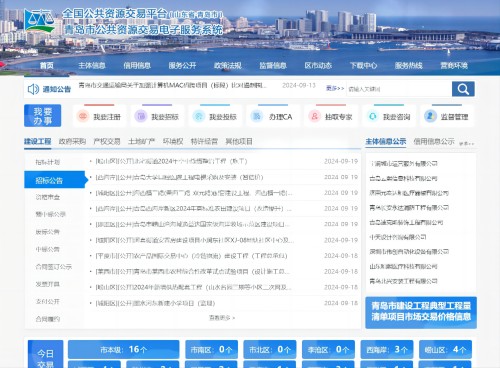Open the 政策法规 navigation menu
Viewport: 500px width, 368px height.
tap(228, 65)
